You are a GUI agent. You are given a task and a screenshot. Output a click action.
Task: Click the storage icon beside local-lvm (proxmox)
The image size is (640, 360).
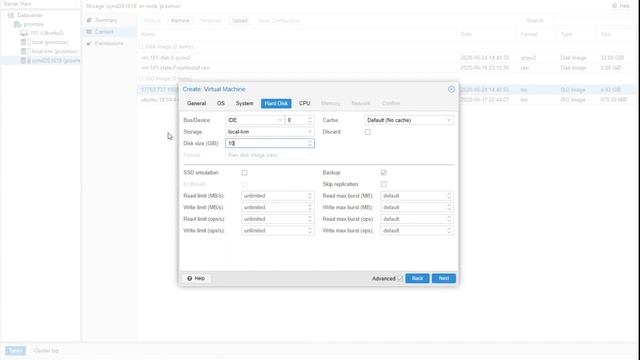click(24, 51)
